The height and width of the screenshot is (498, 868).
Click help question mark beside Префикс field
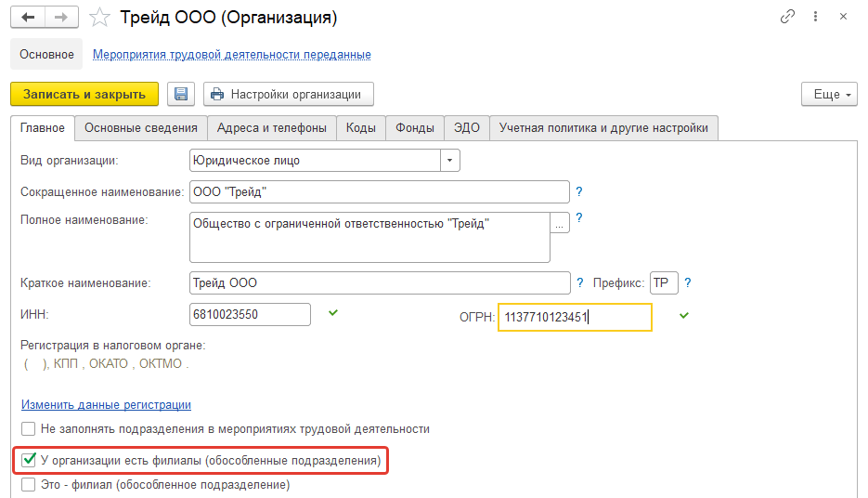pyautogui.click(x=688, y=283)
